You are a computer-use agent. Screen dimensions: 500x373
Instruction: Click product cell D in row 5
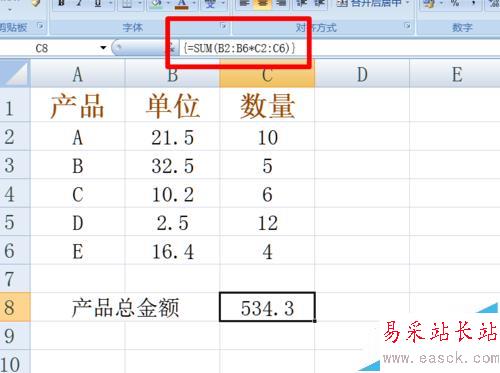[78, 222]
